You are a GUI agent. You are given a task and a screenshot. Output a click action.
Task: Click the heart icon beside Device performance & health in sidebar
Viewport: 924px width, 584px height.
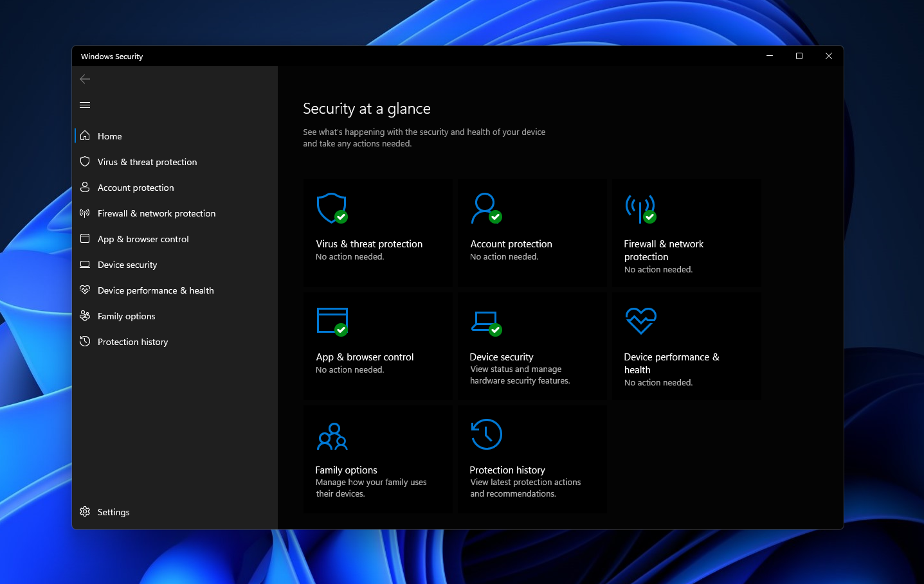(x=85, y=290)
